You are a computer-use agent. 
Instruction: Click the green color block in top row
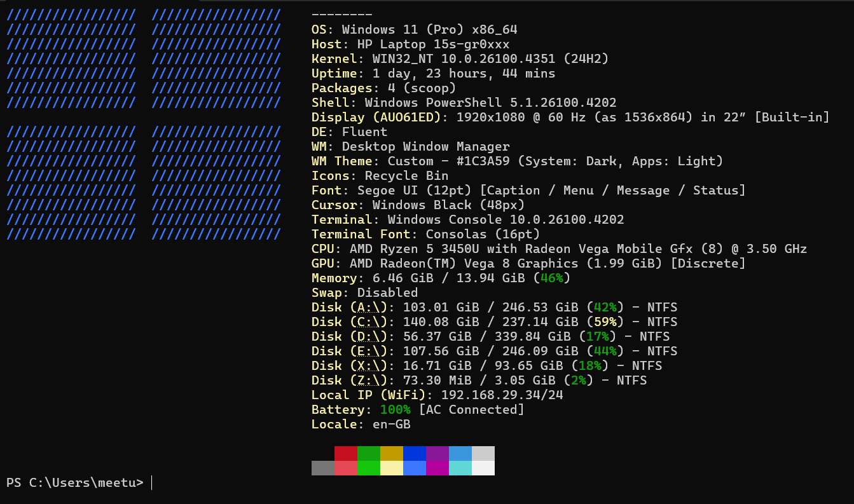[369, 453]
